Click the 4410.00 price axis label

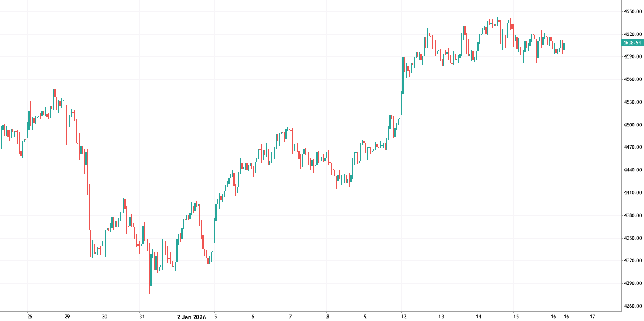pos(632,193)
